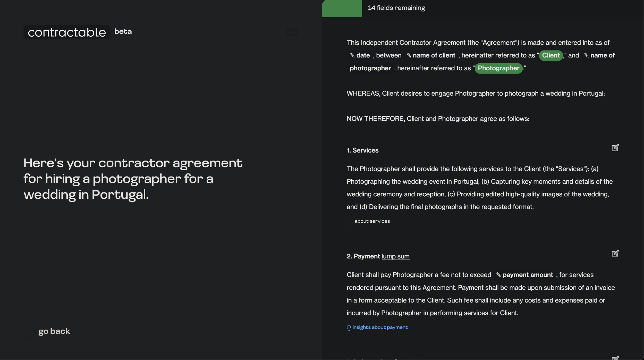The image size is (644, 360).
Task: Click the lightbulb icon beside payment insights
Action: 349,328
